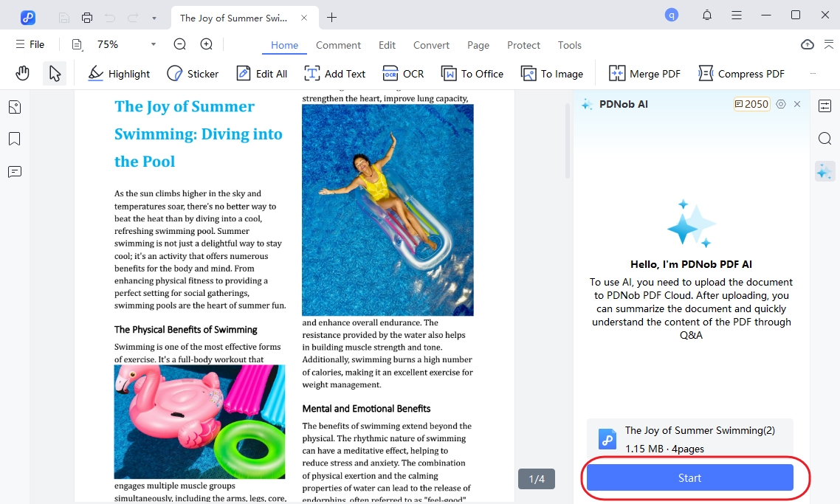Open the comments sidebar panel
The image size is (840, 504).
coord(14,171)
